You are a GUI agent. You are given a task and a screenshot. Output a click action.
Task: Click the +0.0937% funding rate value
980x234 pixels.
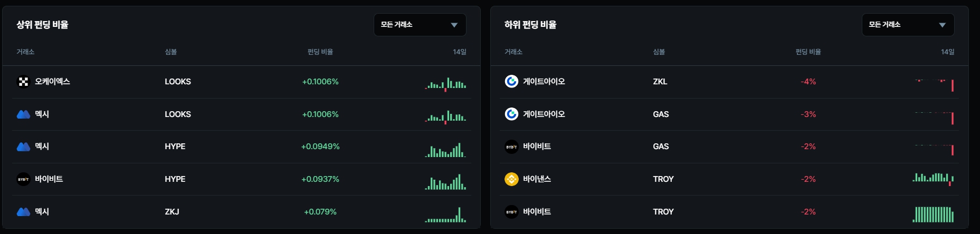point(320,179)
